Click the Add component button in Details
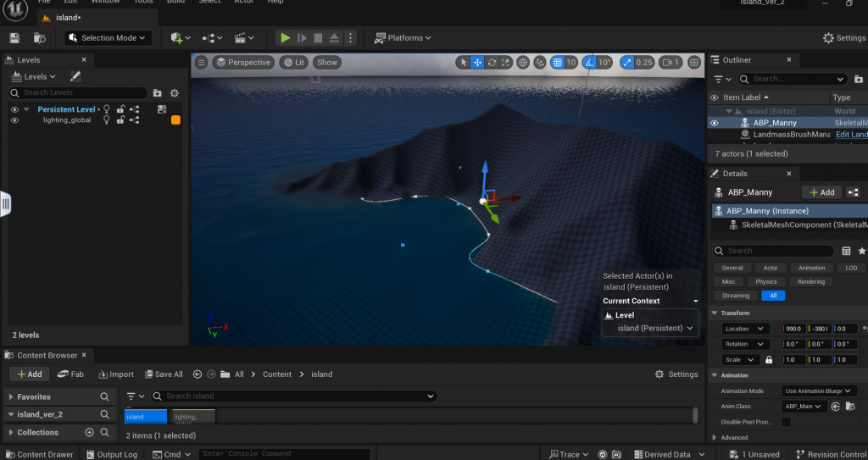Screen dimensions: 868x460 [821, 192]
